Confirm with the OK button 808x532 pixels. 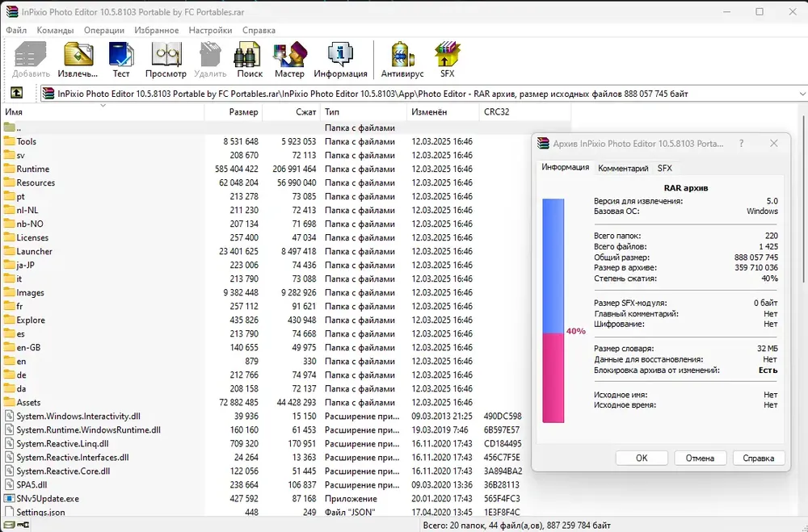[642, 458]
